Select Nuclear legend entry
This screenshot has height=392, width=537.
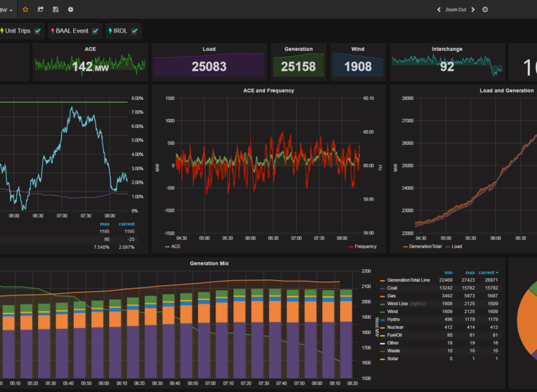tap(395, 327)
